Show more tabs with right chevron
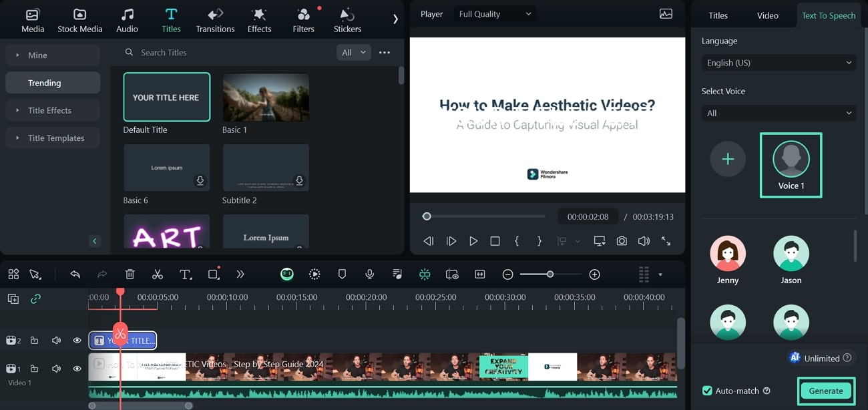 tap(395, 19)
